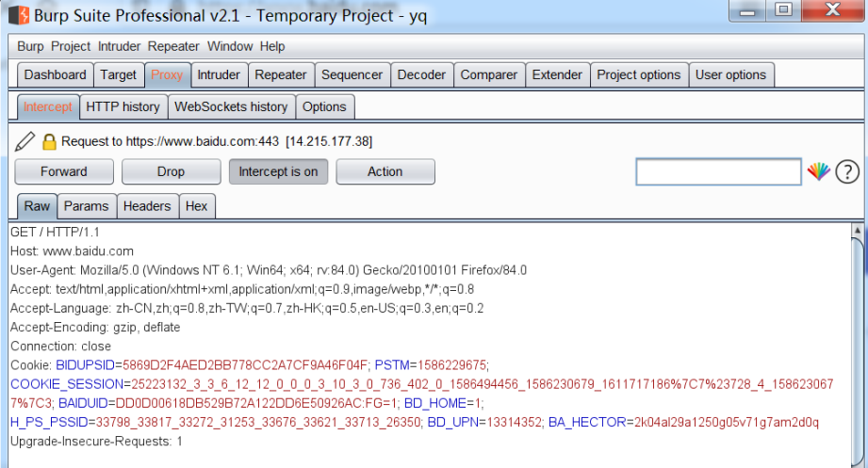Click the Accept-Encoding: gzip, deflate line
This screenshot has height=468, width=868.
click(95, 327)
